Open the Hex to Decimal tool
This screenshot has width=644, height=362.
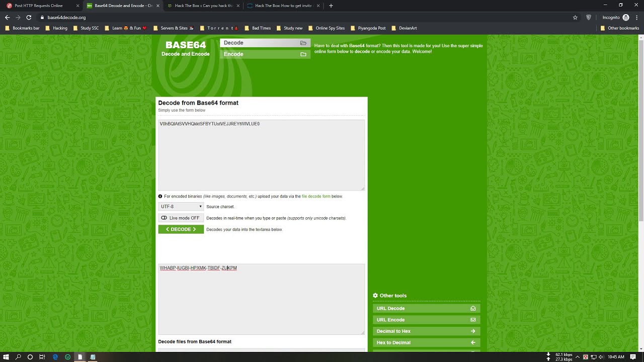point(427,342)
